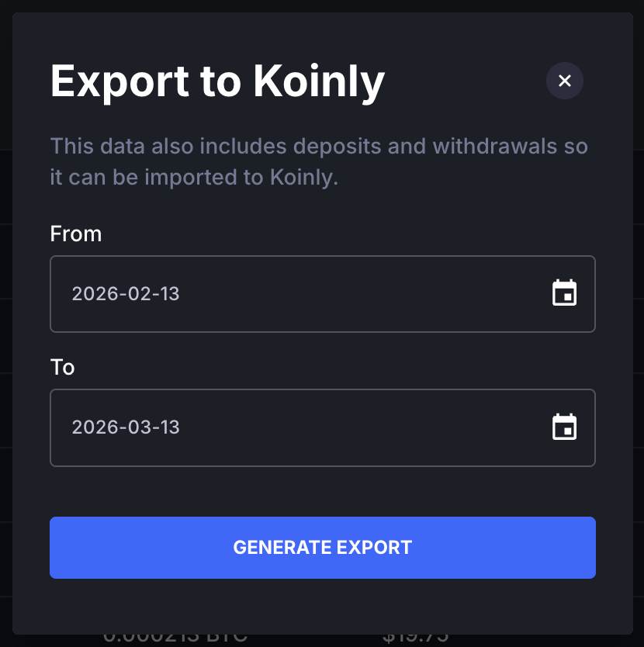Open the To date calendar picker
The image size is (644, 647).
point(564,427)
